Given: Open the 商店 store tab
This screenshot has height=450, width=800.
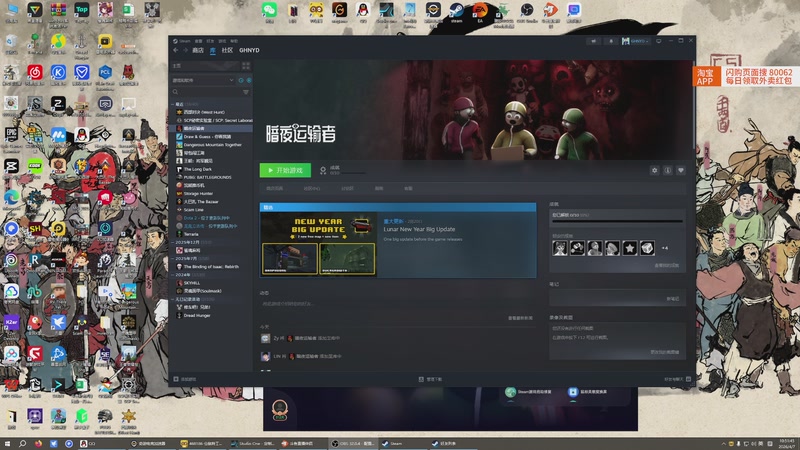Looking at the screenshot, I should coord(198,50).
